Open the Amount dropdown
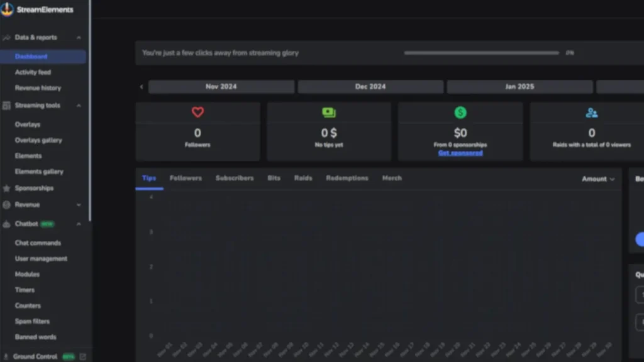Viewport: 644px width, 362px height. pos(597,179)
